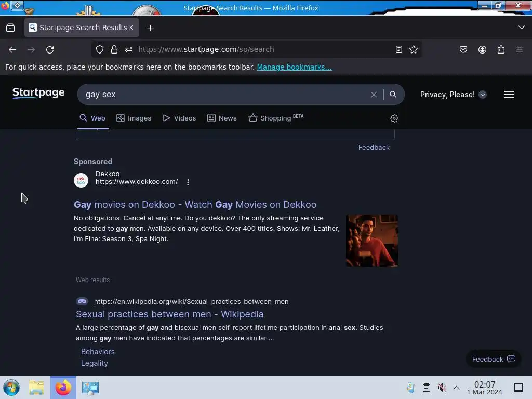Open the Behaviors sublink

pyautogui.click(x=98, y=352)
